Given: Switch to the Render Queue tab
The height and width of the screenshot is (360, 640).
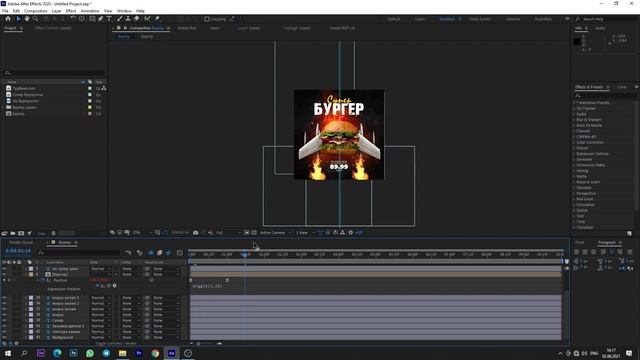Looking at the screenshot, I should pos(22,242).
